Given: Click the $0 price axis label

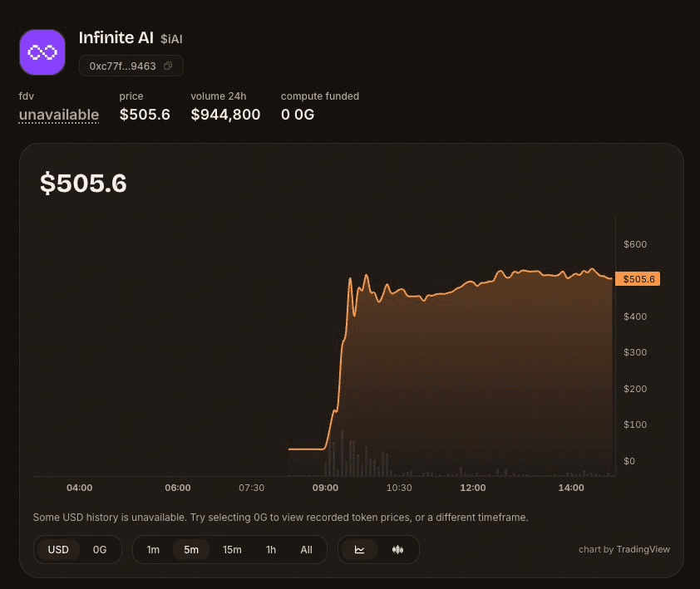Looking at the screenshot, I should click(x=629, y=461).
